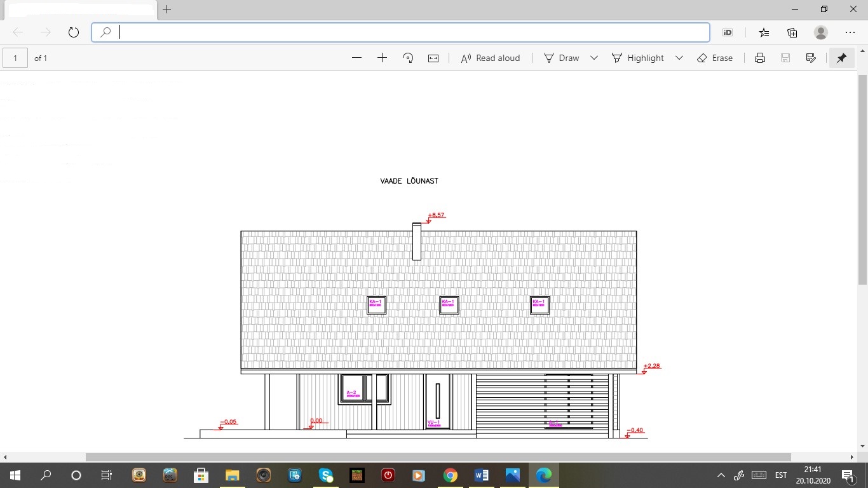Click the fit to page icon

(x=433, y=58)
